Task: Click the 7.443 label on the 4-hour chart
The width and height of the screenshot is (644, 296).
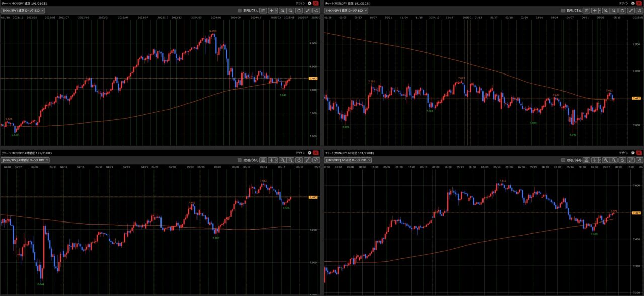Action: (x=192, y=203)
